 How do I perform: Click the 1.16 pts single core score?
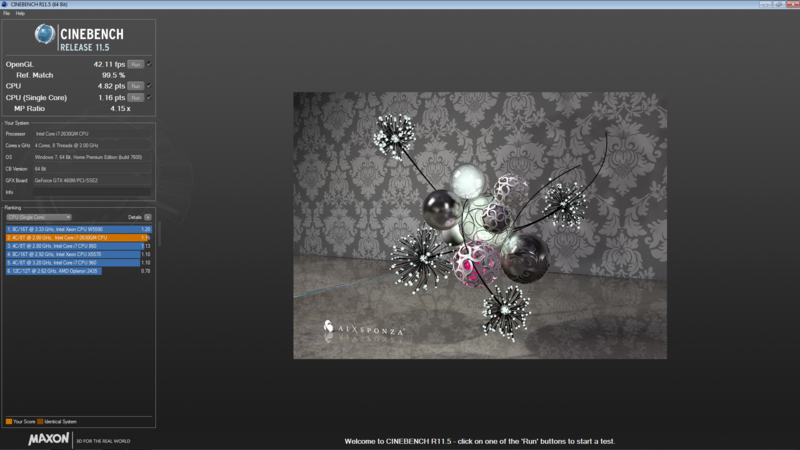pyautogui.click(x=112, y=97)
